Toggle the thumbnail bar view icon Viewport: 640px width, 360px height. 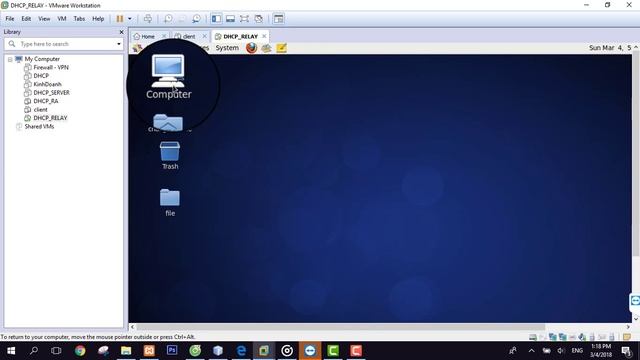click(230, 19)
